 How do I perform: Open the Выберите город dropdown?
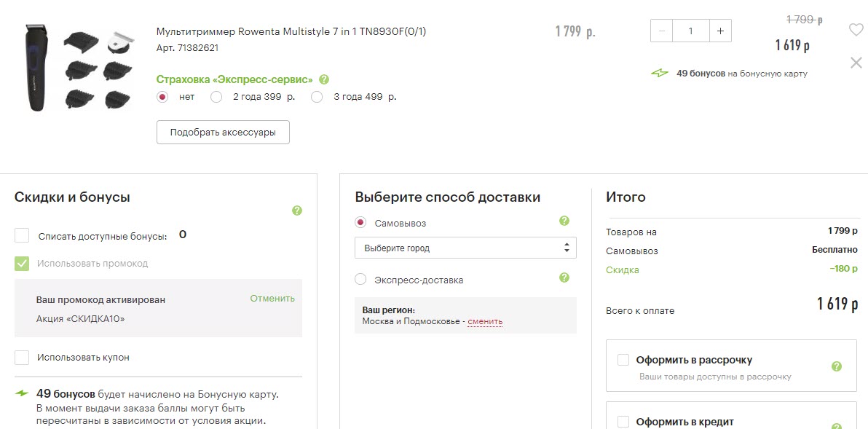[465, 248]
